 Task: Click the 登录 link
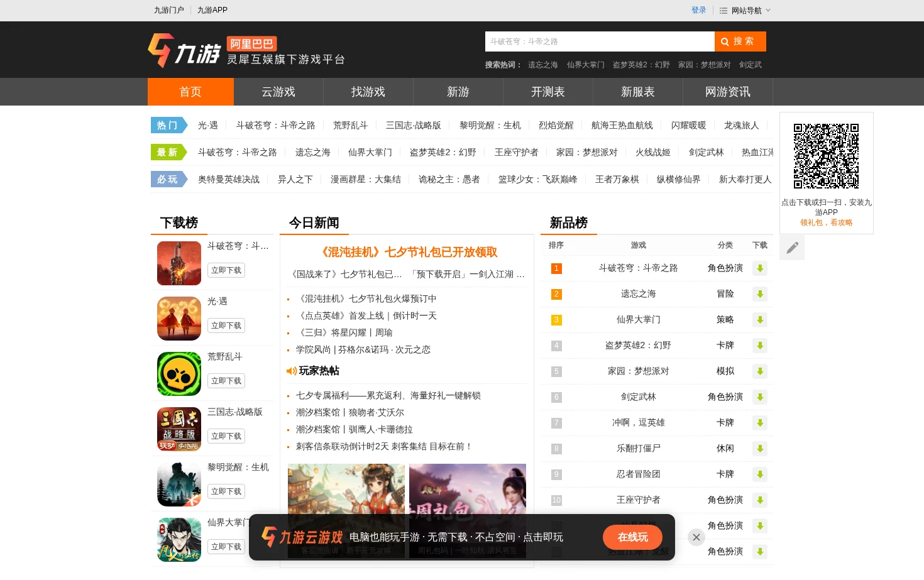coord(699,10)
